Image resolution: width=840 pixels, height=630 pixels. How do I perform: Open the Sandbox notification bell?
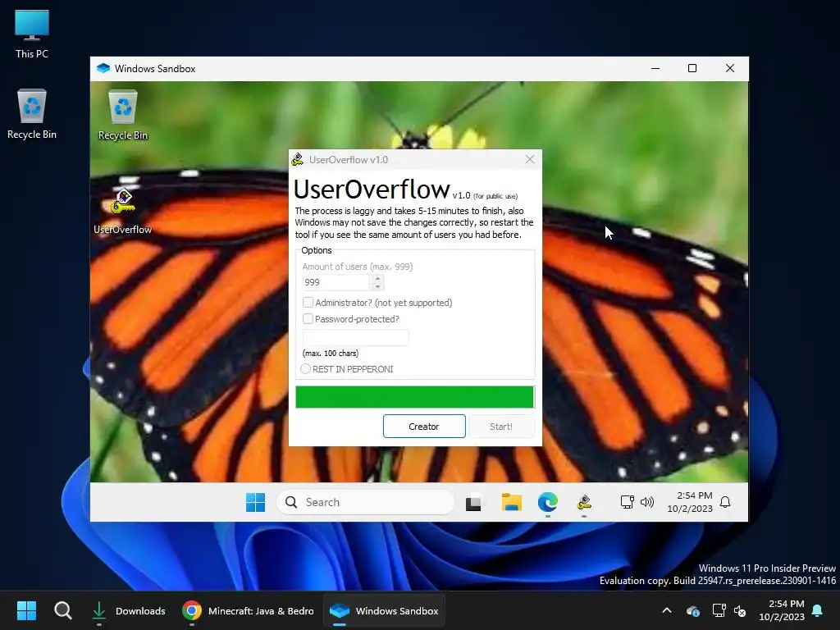click(725, 502)
